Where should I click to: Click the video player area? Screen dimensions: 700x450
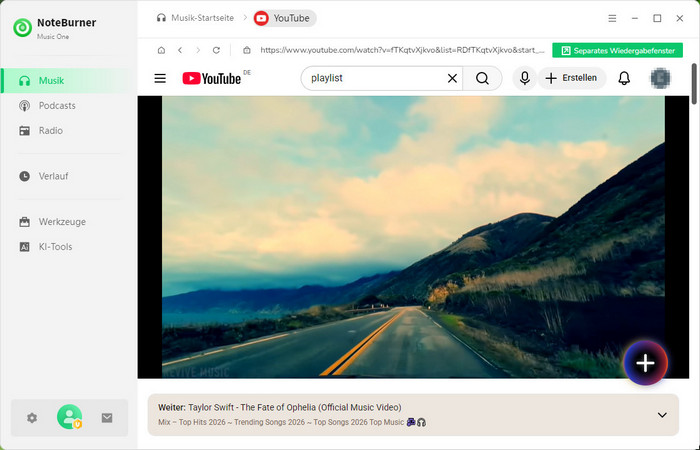pos(413,237)
